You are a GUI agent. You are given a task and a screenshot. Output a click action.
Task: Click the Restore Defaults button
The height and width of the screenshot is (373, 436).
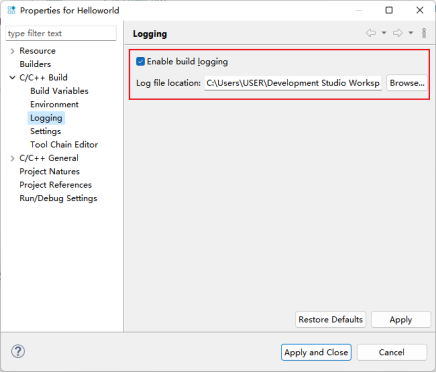(x=331, y=320)
